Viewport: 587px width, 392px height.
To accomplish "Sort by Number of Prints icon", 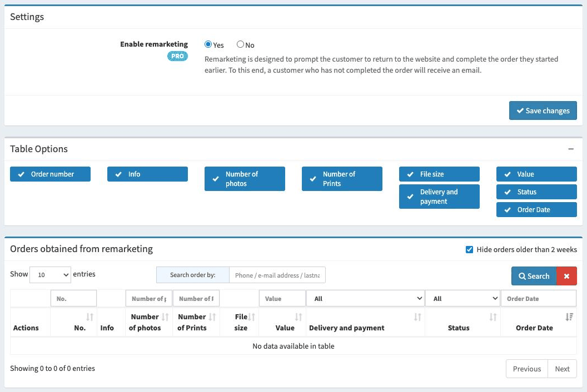I will [x=212, y=317].
